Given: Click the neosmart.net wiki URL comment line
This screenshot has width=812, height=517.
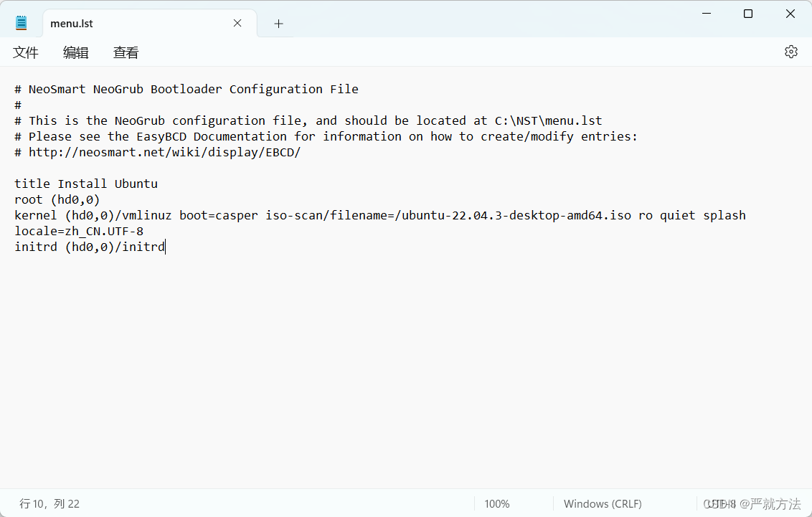Looking at the screenshot, I should pos(157,152).
